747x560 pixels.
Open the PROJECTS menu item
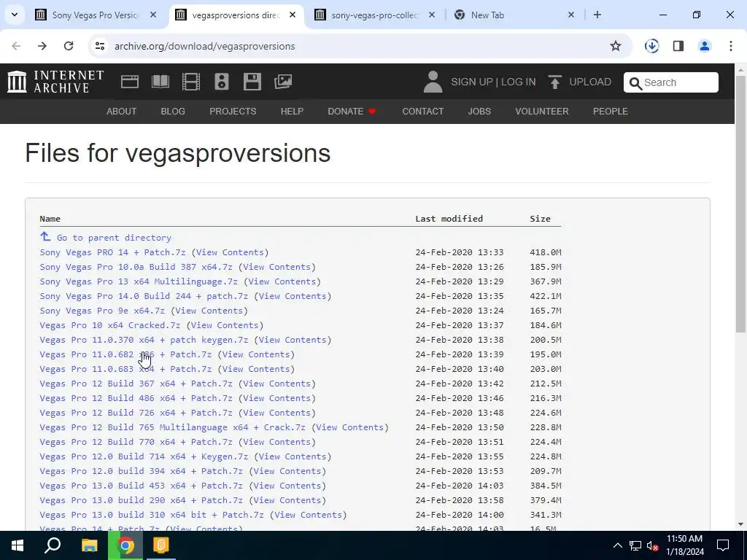point(233,112)
